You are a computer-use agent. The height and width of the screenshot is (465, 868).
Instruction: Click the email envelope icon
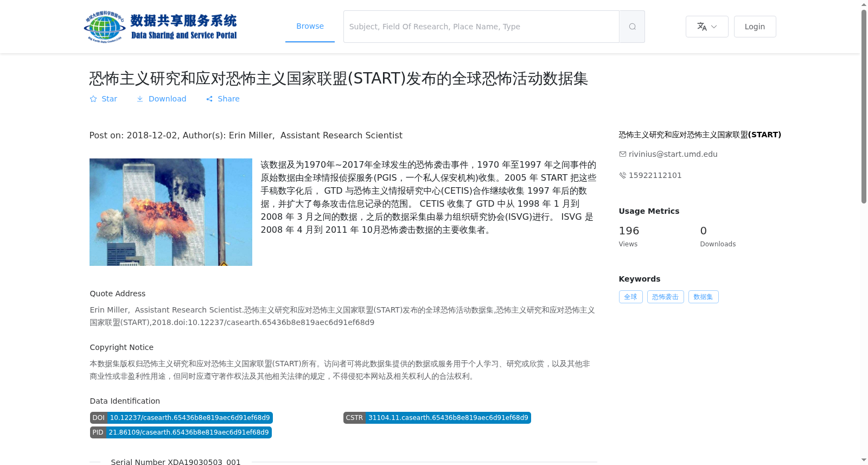click(x=623, y=154)
